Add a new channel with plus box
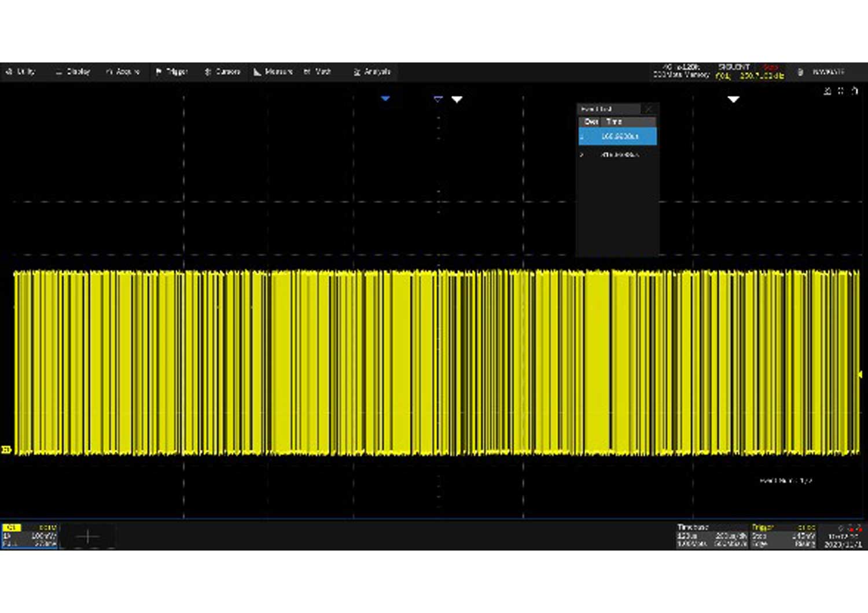This screenshot has height=613, width=868. [87, 537]
